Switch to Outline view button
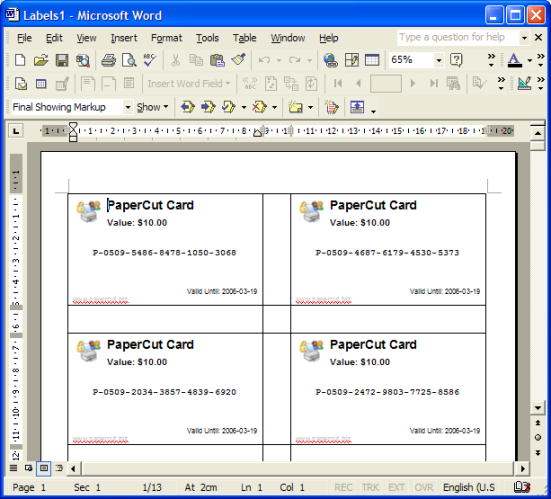This screenshot has width=551, height=499. [59, 468]
